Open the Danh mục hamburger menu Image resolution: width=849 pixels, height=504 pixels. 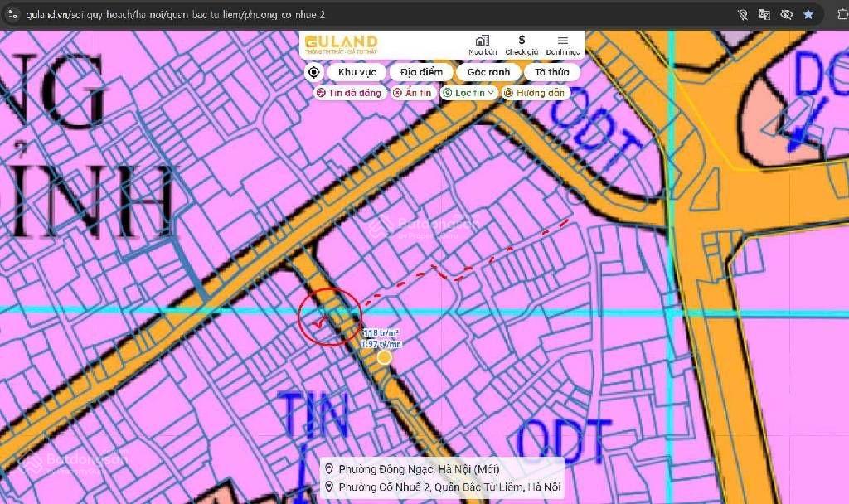point(562,45)
